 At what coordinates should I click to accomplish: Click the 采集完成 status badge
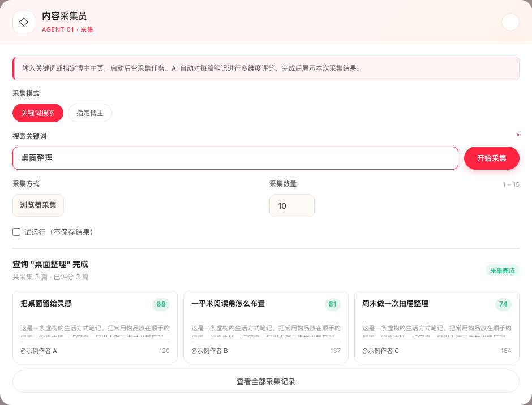[x=503, y=270]
